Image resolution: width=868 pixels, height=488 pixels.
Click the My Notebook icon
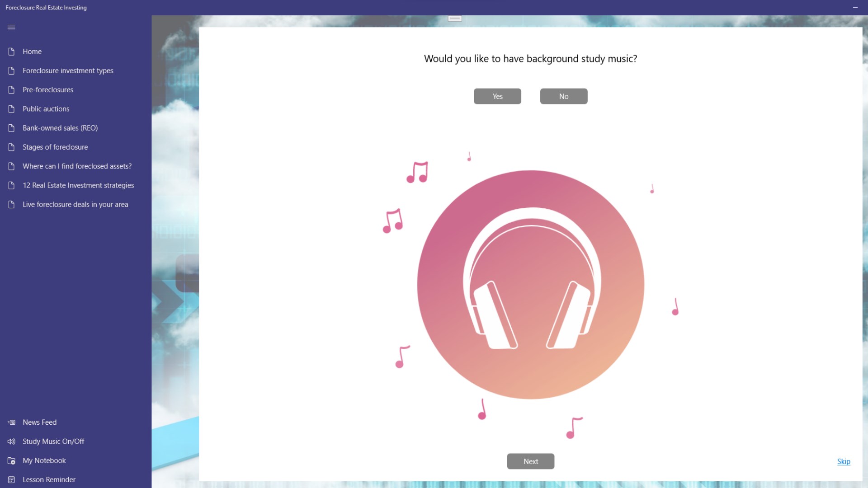click(11, 461)
